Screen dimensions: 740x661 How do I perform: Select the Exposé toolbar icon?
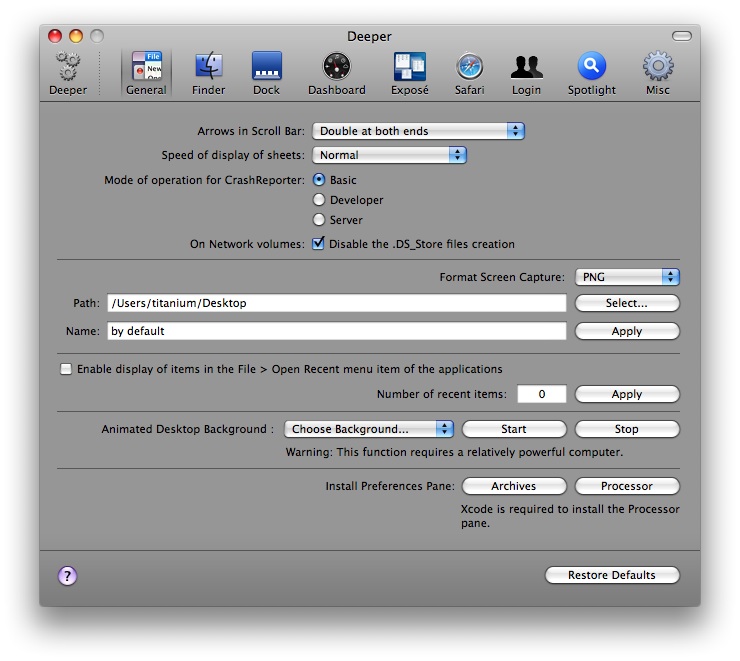(409, 72)
